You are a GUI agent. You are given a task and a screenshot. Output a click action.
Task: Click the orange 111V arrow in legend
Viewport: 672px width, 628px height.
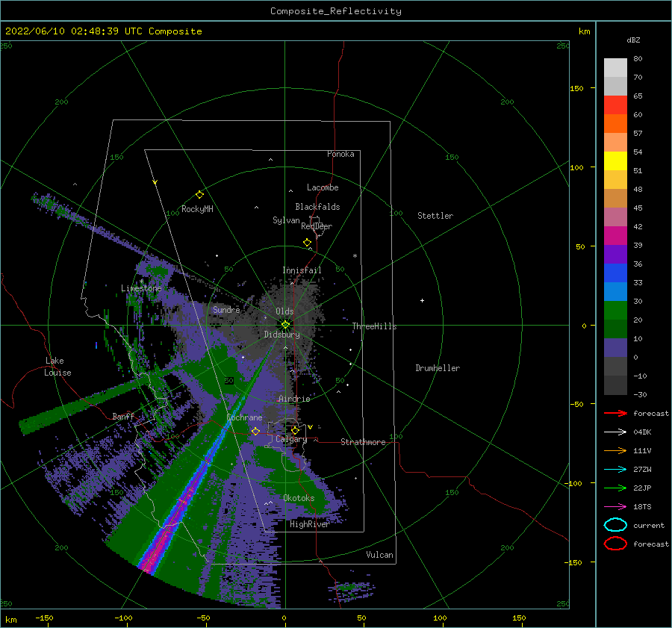[x=615, y=450]
